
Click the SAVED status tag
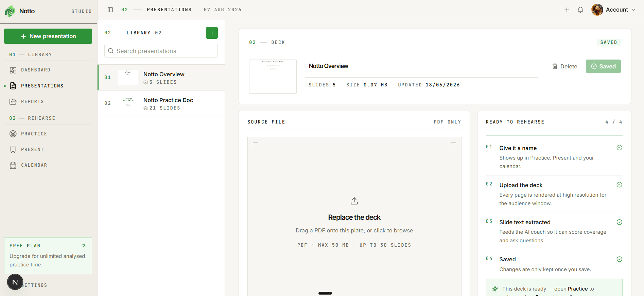(608, 43)
